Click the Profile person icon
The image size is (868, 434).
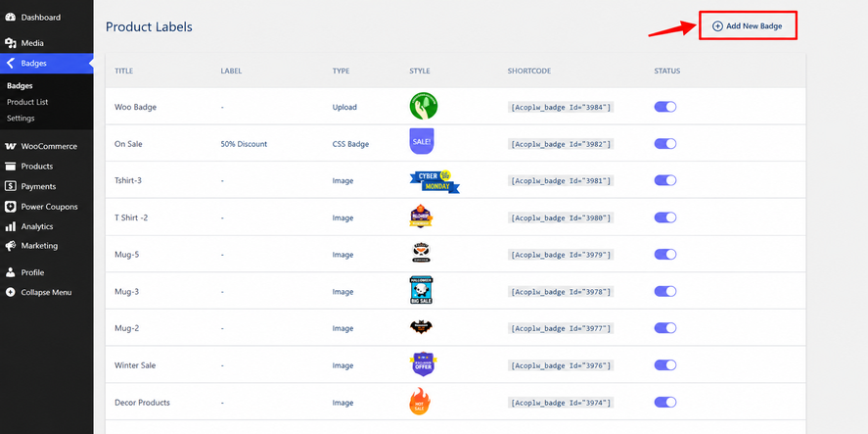pyautogui.click(x=10, y=272)
